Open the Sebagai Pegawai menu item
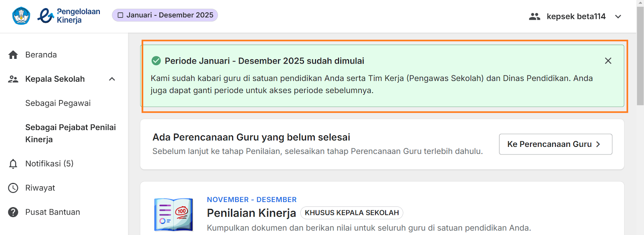This screenshot has width=644, height=235. pos(58,103)
